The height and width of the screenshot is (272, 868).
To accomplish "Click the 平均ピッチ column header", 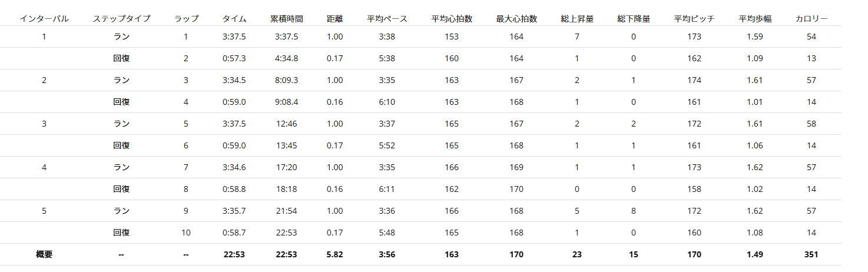I will 694,19.
